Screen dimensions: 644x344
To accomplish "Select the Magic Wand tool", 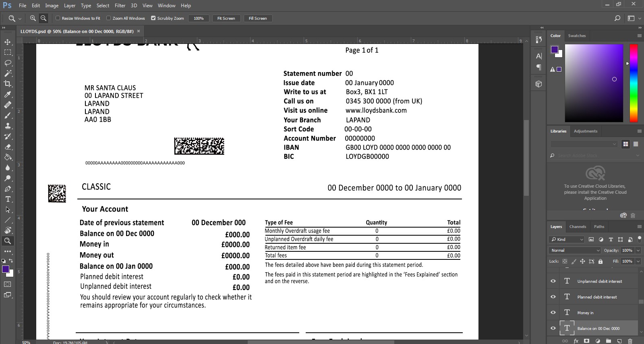I will click(8, 73).
